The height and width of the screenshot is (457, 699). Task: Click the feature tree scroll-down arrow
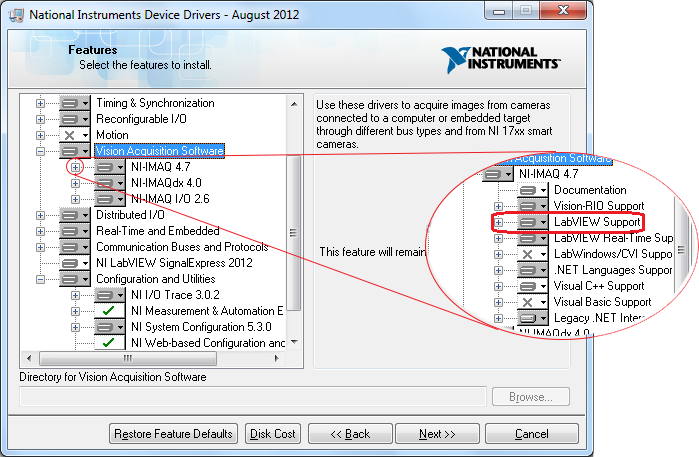294,342
